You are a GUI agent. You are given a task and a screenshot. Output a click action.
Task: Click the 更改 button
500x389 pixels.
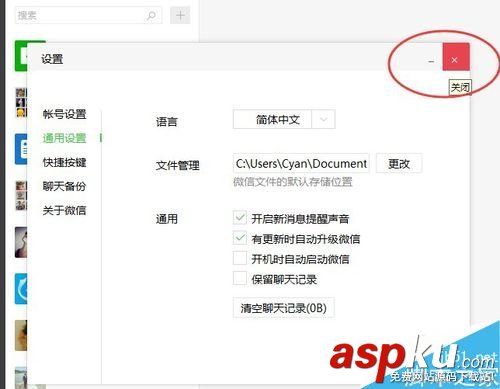click(x=399, y=163)
